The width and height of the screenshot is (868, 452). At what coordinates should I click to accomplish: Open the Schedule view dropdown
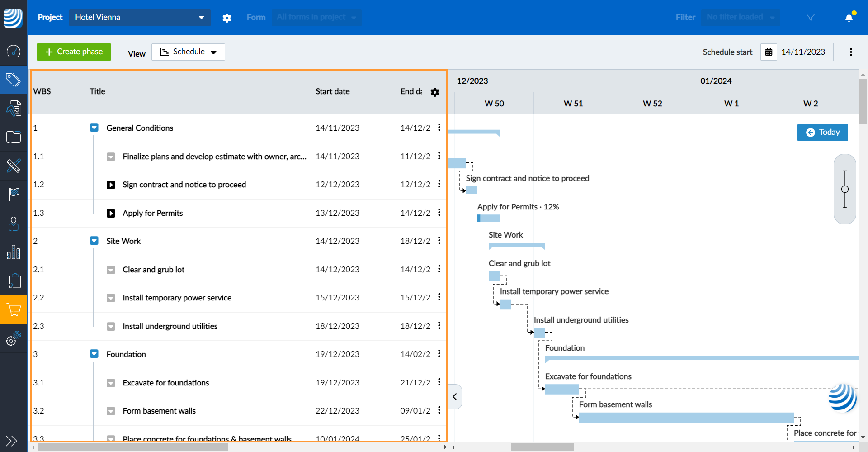click(x=188, y=52)
